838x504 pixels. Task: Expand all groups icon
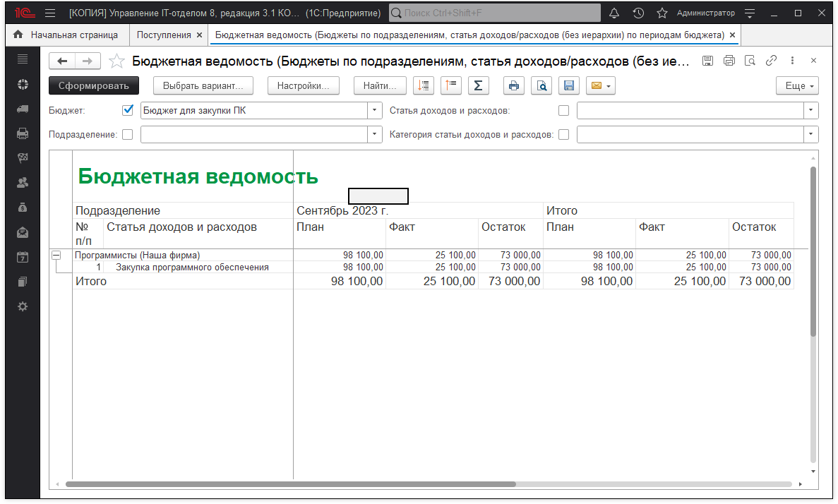pos(423,85)
